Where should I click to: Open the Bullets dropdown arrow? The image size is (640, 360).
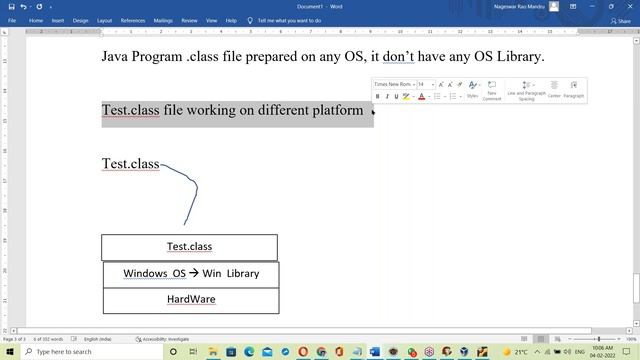point(444,97)
